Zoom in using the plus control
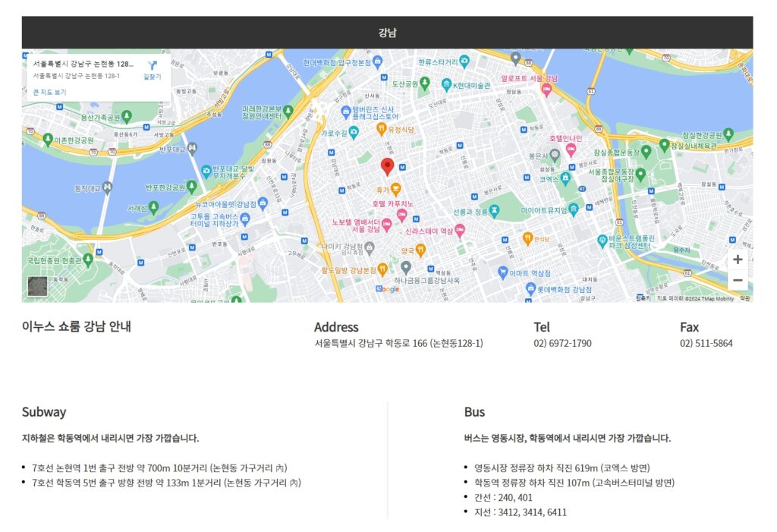777x532 pixels. pyautogui.click(x=736, y=260)
